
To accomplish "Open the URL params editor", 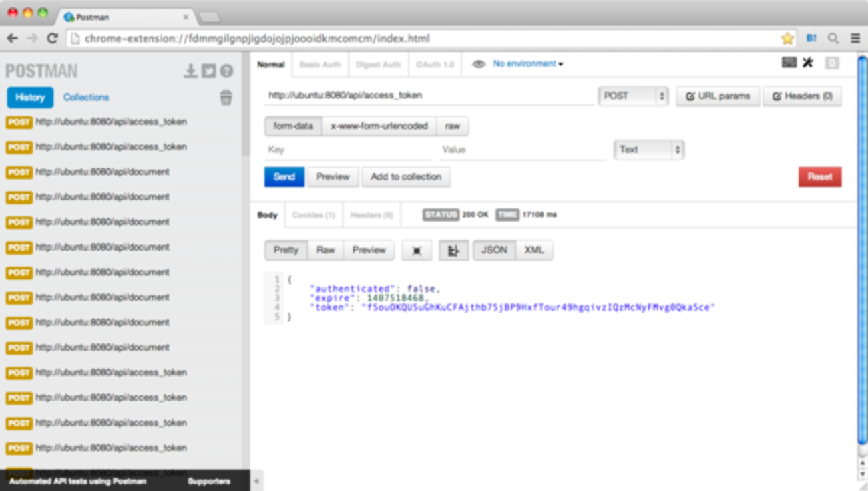I will [x=718, y=96].
